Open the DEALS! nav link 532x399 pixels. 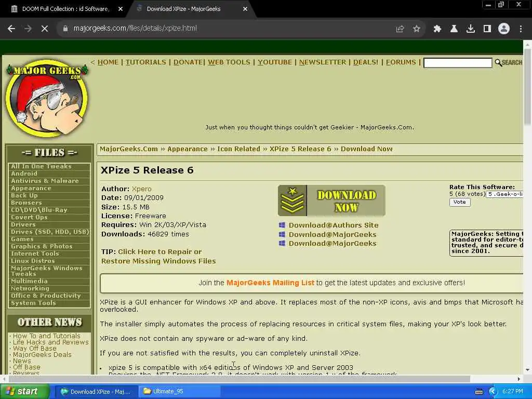click(x=366, y=62)
